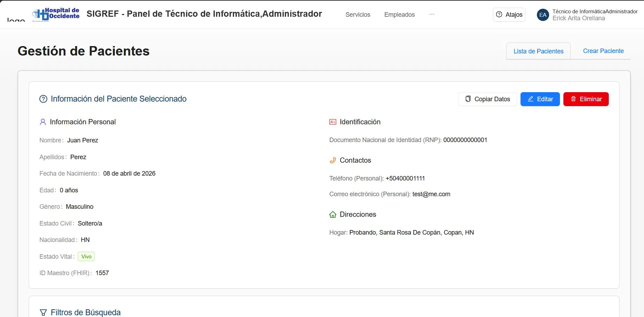Click the funnel icon beside Filtros de Búsqueda

click(43, 312)
